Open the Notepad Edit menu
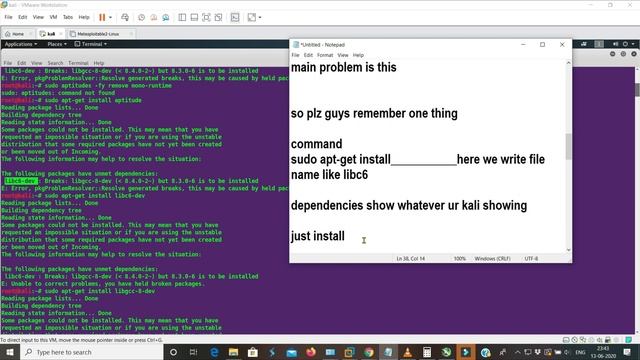 (308, 55)
